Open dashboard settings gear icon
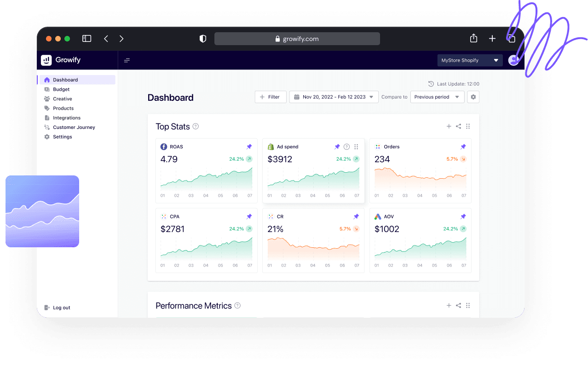Screen dimensions: 588x367 coord(473,97)
